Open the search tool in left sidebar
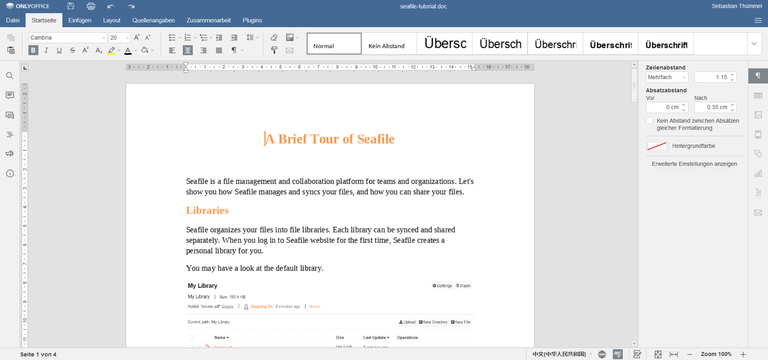Image resolution: width=768 pixels, height=360 pixels. [10, 75]
